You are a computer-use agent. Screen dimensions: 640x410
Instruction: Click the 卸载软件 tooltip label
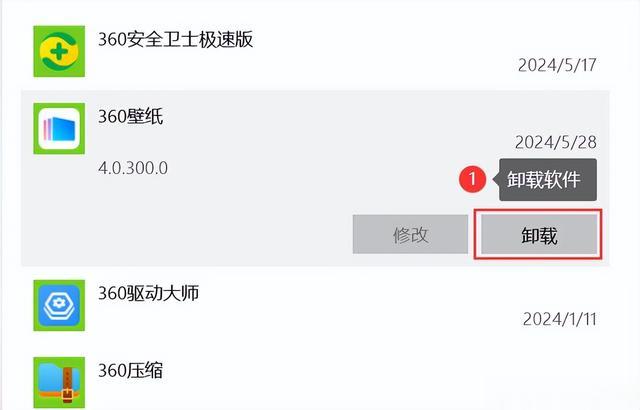(x=544, y=180)
